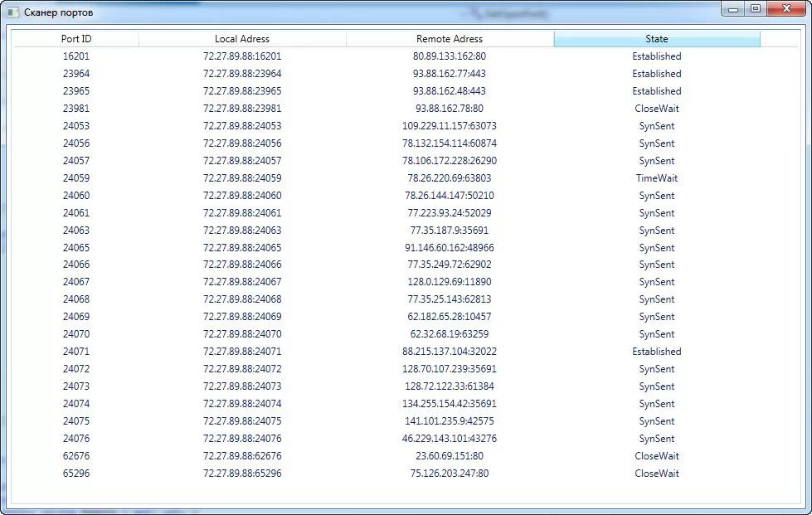Select Port ID cell 65296
Image resolution: width=812 pixels, height=515 pixels.
coord(76,473)
